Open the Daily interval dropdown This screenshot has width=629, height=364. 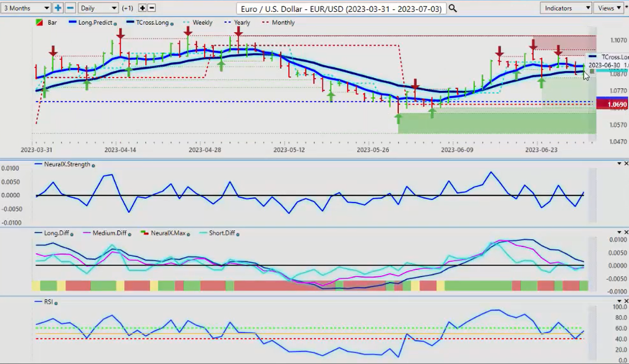pos(98,8)
